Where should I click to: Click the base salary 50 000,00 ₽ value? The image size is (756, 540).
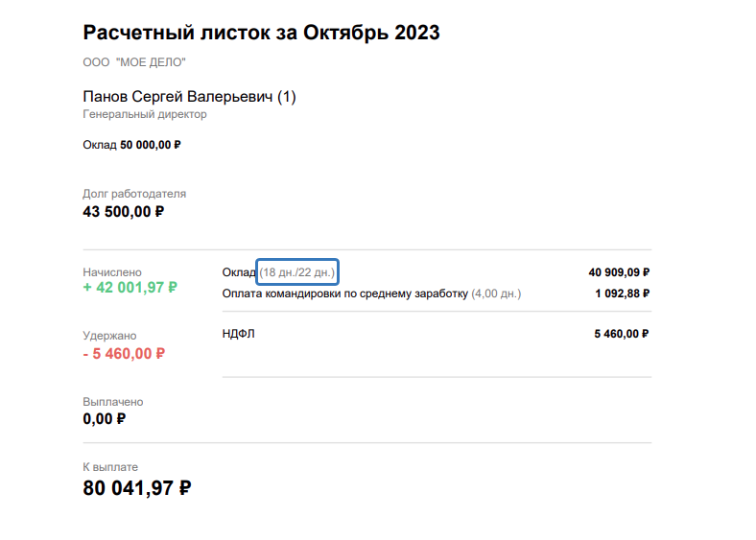(x=151, y=145)
